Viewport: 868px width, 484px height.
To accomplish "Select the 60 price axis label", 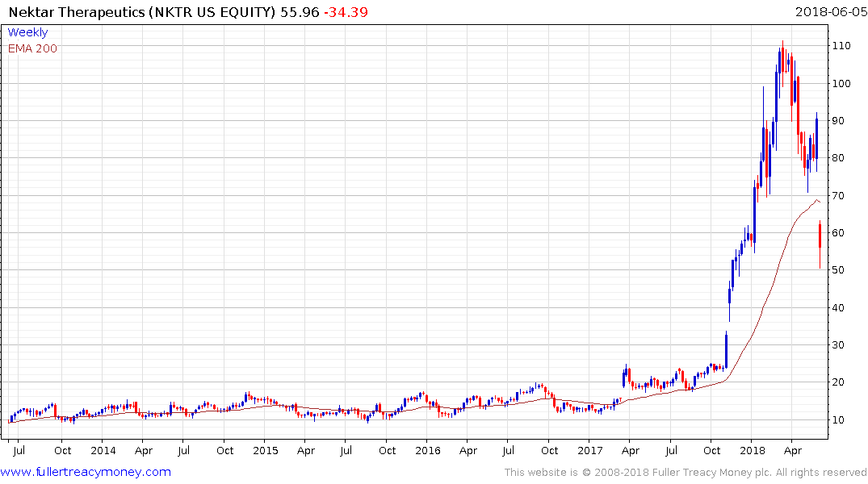I will [838, 233].
